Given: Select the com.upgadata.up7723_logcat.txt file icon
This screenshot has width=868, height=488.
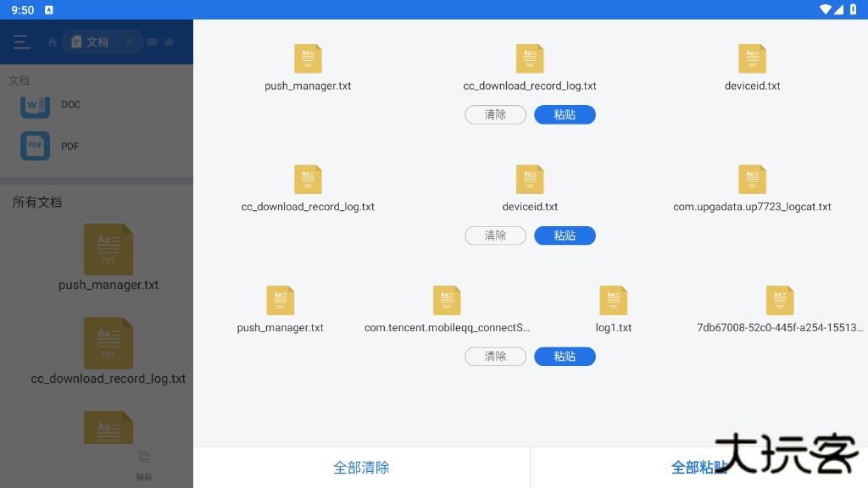Looking at the screenshot, I should coord(752,180).
